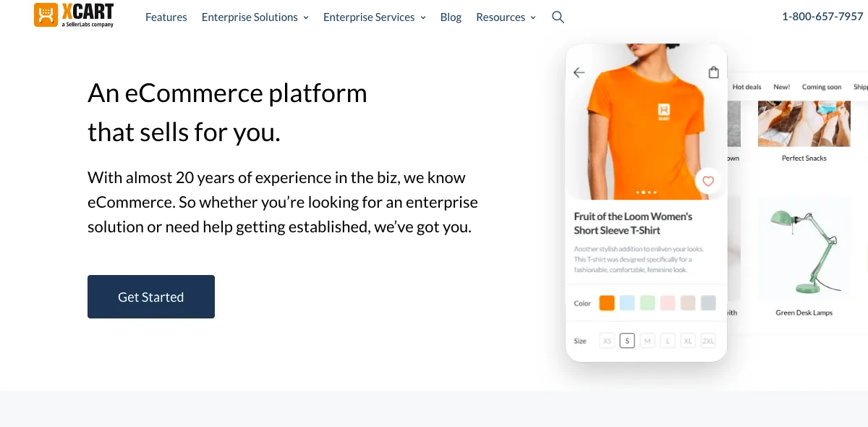Viewport: 868px width, 427px height.
Task: Choose the light blue color swatch
Action: (627, 303)
